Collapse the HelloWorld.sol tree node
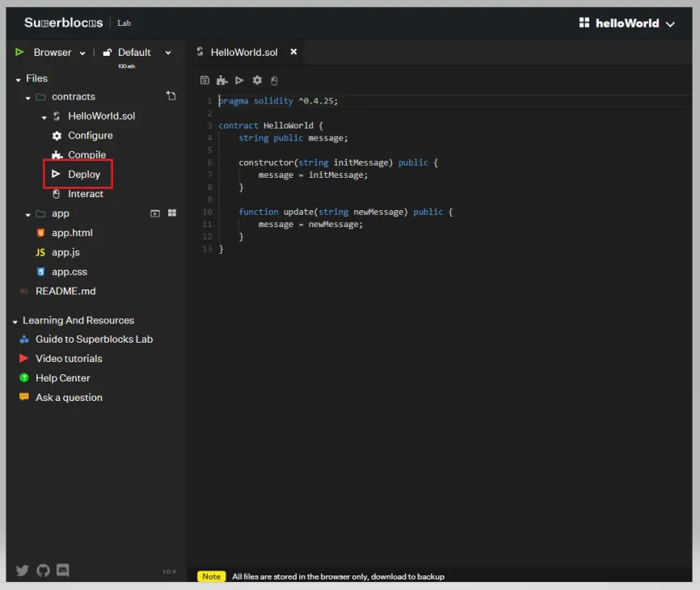The width and height of the screenshot is (700, 590). point(44,118)
